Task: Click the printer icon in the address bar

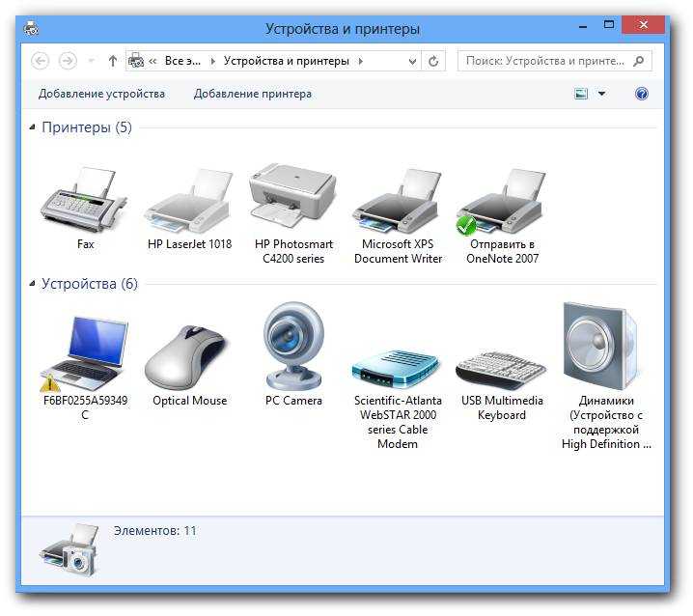Action: click(x=136, y=61)
